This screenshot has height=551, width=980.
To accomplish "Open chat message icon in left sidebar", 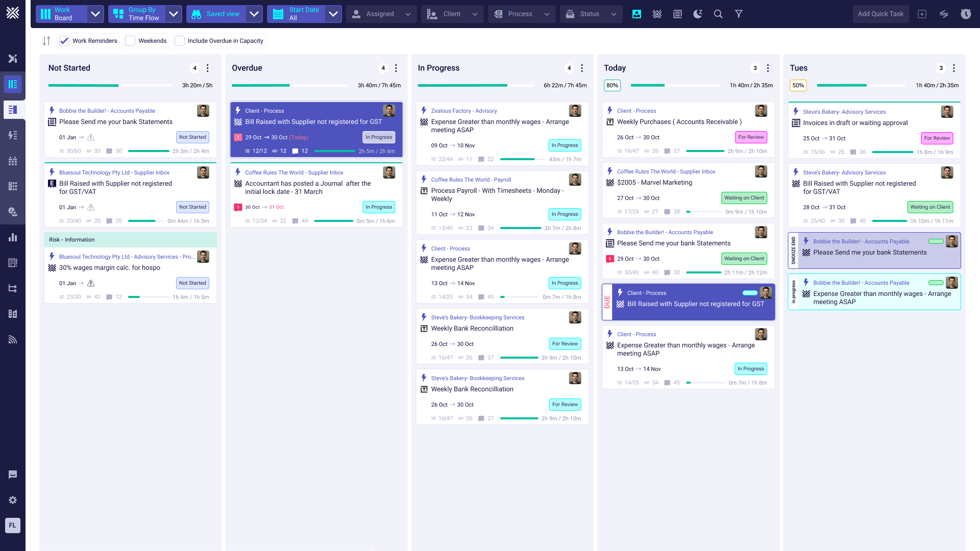I will [13, 474].
